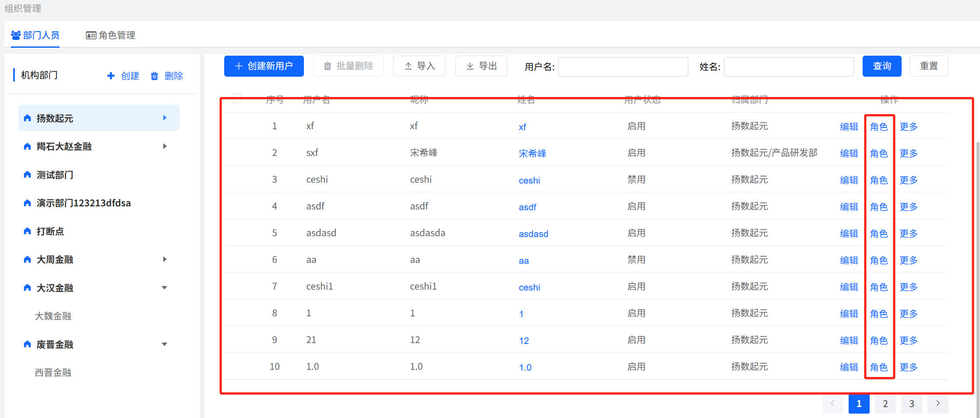This screenshot has width=980, height=418.
Task: Expand the 羯石大赵金融 department node
Action: 165,146
